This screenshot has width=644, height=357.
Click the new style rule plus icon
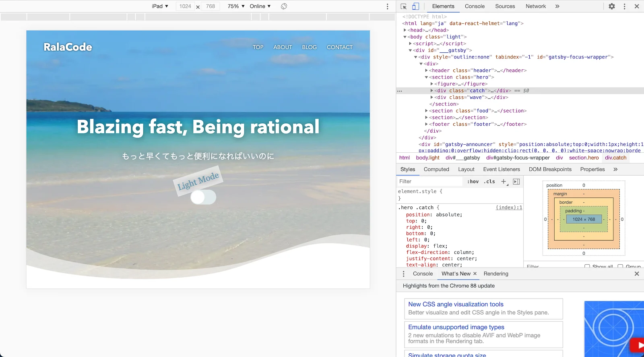[x=504, y=182]
